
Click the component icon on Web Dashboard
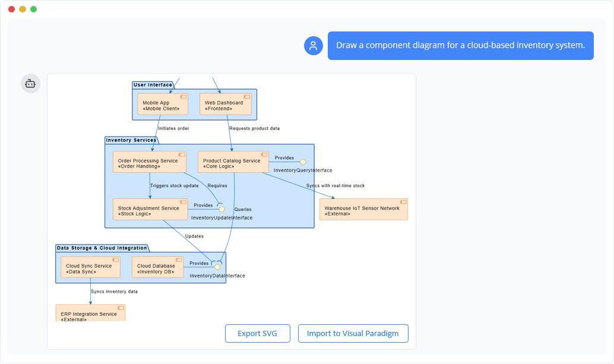246,96
